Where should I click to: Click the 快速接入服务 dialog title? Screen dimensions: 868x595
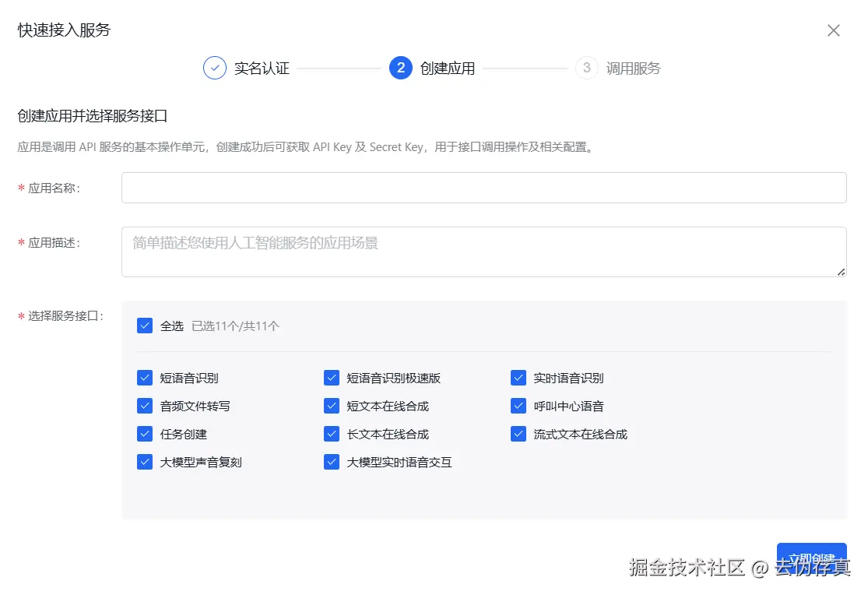click(x=64, y=30)
